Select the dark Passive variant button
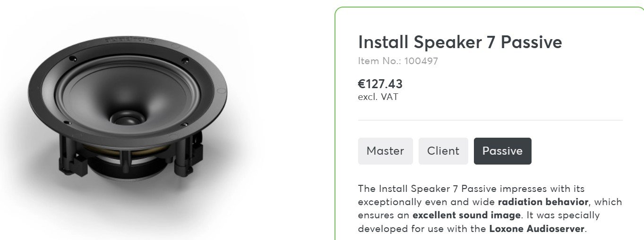 (502, 151)
